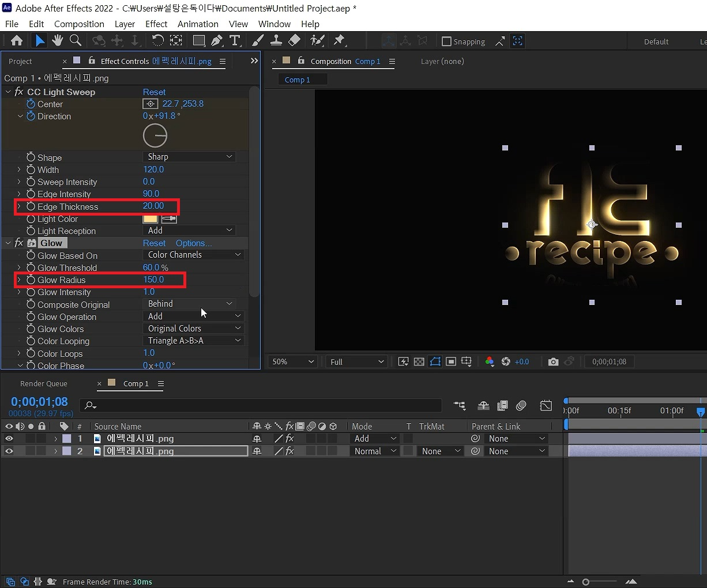Open Light Reception dropdown showing Add
The image size is (707, 588).
pyautogui.click(x=189, y=231)
